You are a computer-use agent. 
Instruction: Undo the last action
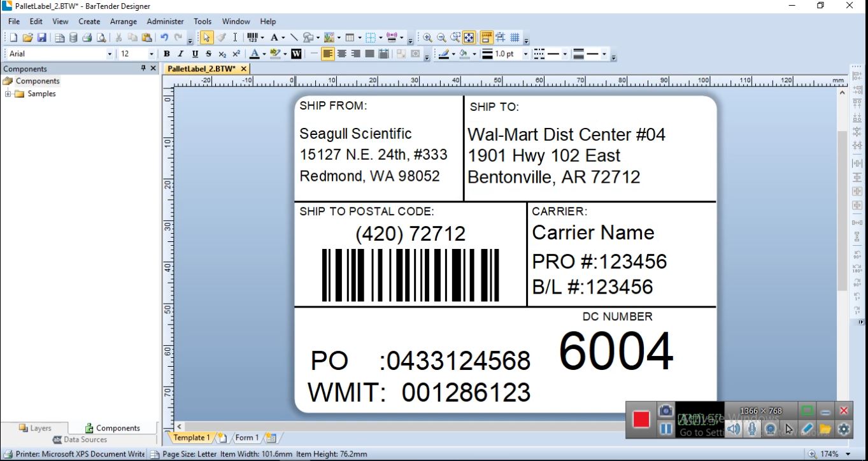tap(164, 38)
